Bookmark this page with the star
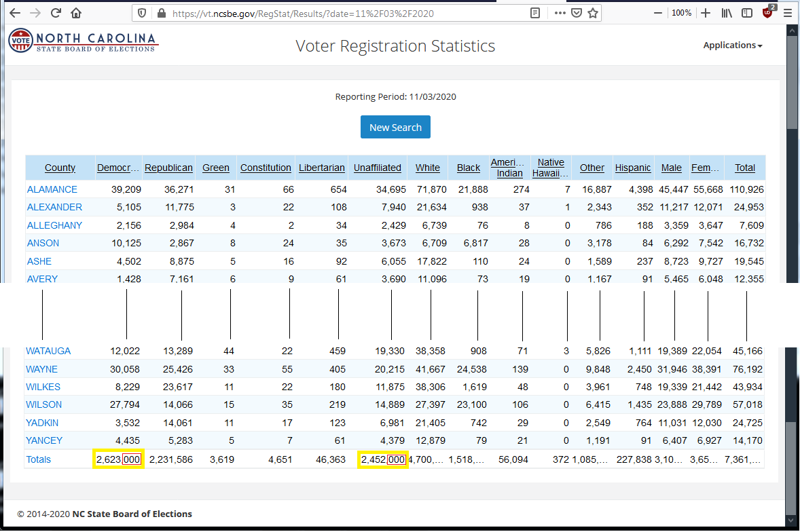Screen dimensions: 800x532 click(592, 14)
